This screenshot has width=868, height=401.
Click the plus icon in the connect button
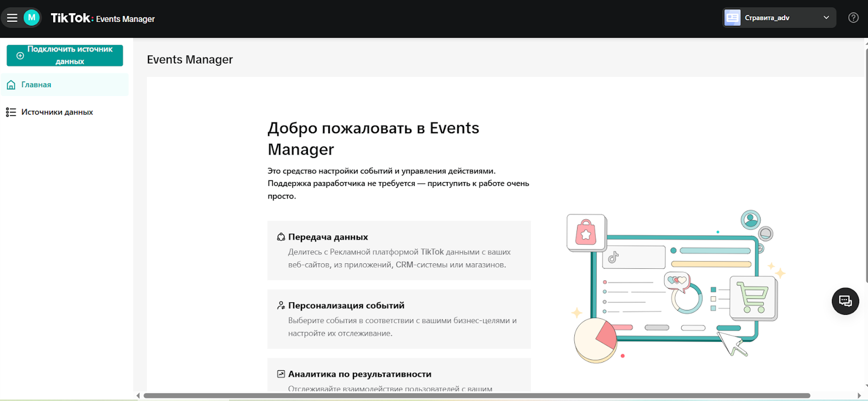pyautogui.click(x=20, y=55)
